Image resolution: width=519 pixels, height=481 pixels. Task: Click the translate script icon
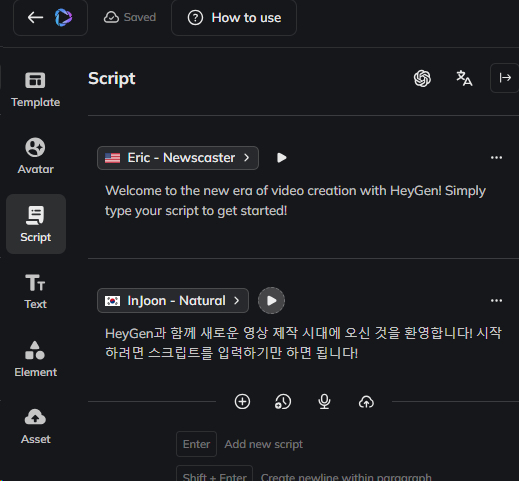pyautogui.click(x=464, y=78)
